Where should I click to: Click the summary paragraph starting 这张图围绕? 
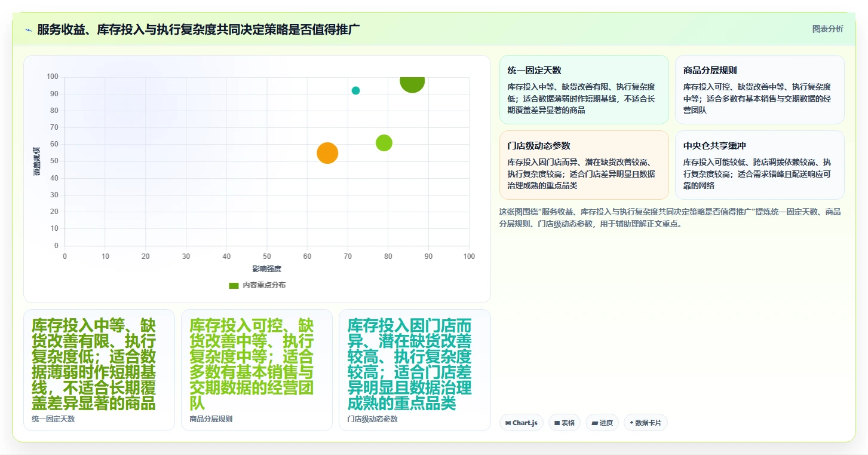tap(670, 218)
